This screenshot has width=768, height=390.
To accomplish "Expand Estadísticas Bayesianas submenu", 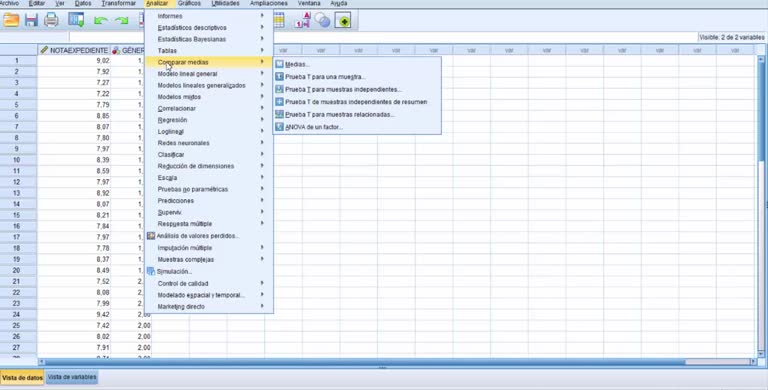I will click(x=209, y=39).
